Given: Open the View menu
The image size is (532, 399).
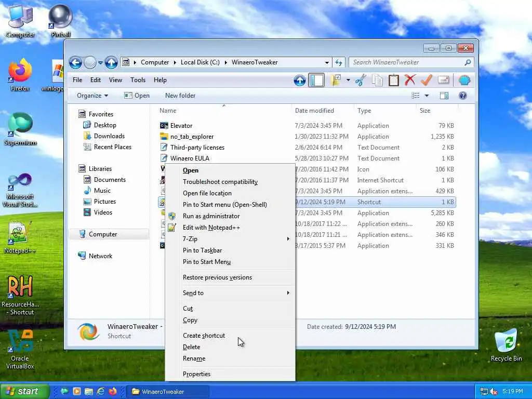Looking at the screenshot, I should coord(115,80).
